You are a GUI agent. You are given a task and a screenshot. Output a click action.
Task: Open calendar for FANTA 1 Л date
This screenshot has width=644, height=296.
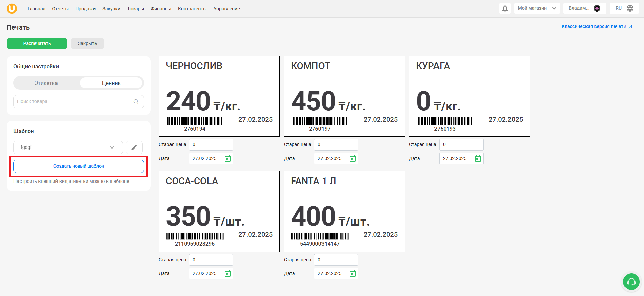pyautogui.click(x=353, y=273)
